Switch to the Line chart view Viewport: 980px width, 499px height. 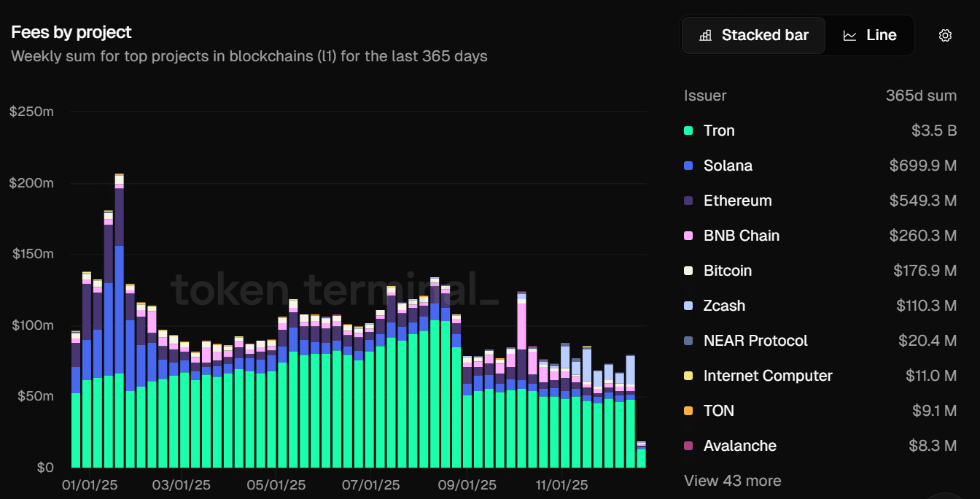pyautogui.click(x=870, y=35)
